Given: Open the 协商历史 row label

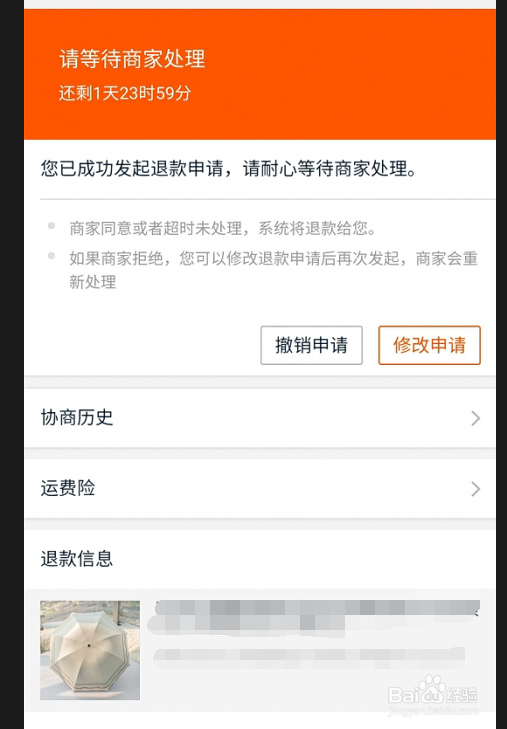Looking at the screenshot, I should pos(77,418).
